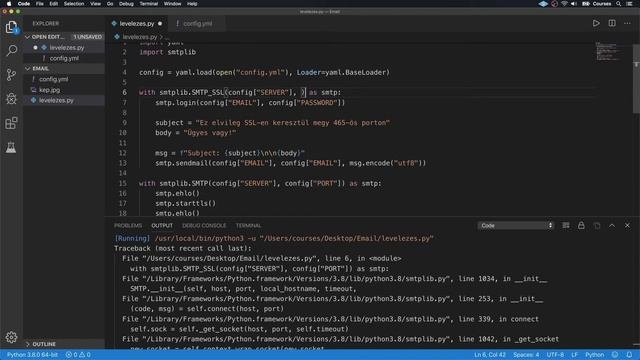Open the Terminal panel tab
The height and width of the screenshot is (360, 640).
[x=248, y=225]
